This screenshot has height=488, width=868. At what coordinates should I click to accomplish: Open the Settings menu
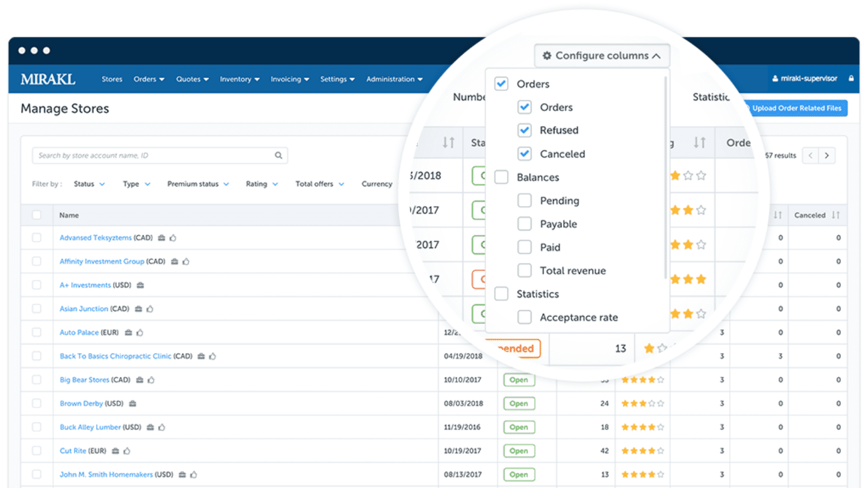pos(337,79)
